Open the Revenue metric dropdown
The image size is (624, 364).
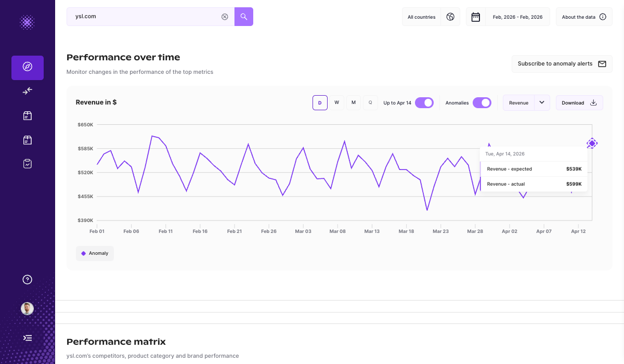526,102
